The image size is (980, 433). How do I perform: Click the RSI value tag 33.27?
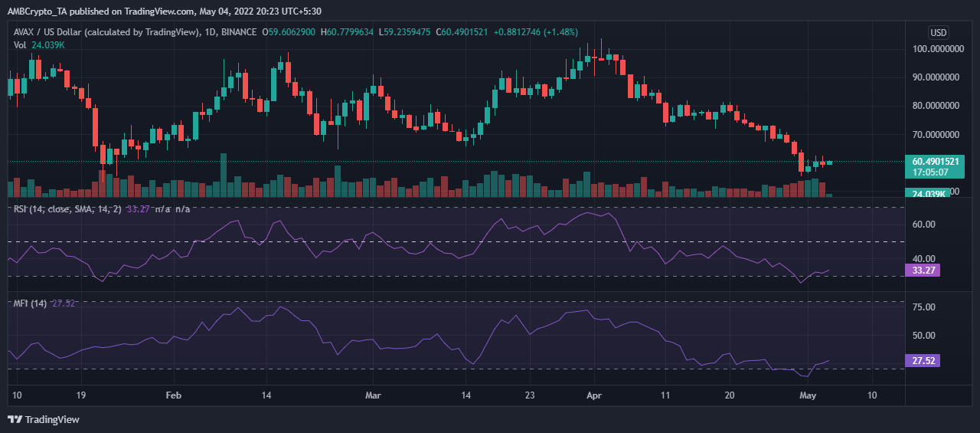(x=923, y=270)
